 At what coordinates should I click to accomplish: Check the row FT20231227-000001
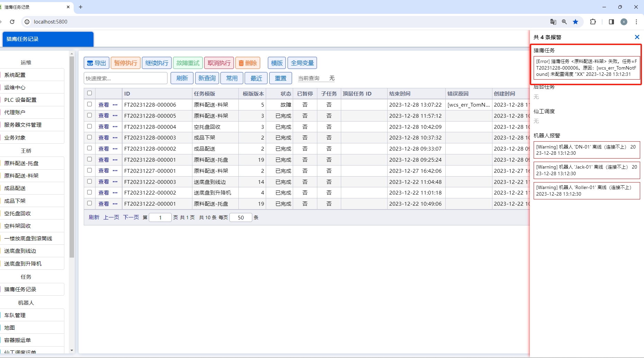90,170
